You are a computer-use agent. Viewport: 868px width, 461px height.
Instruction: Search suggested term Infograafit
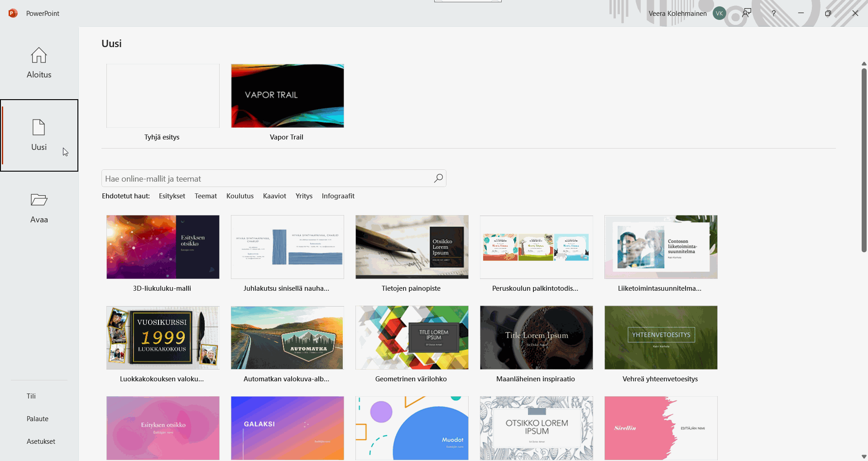338,196
